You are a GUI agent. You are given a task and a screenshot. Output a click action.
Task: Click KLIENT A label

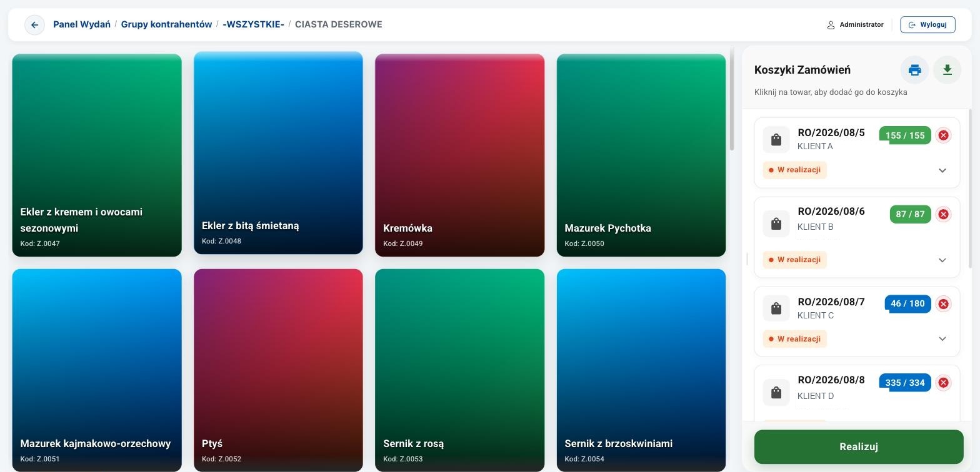[815, 146]
